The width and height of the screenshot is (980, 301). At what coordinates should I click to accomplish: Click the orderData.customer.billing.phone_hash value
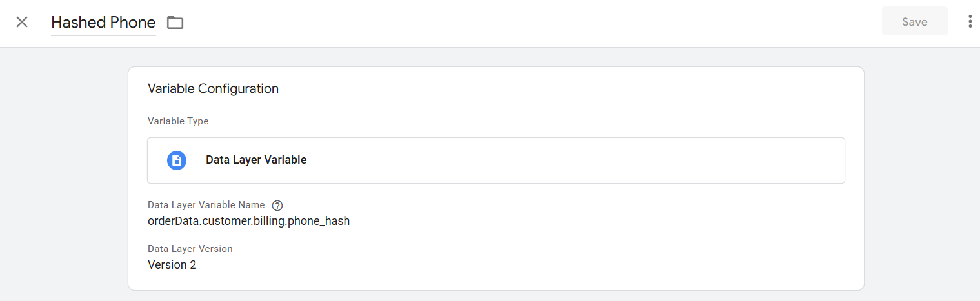click(248, 221)
